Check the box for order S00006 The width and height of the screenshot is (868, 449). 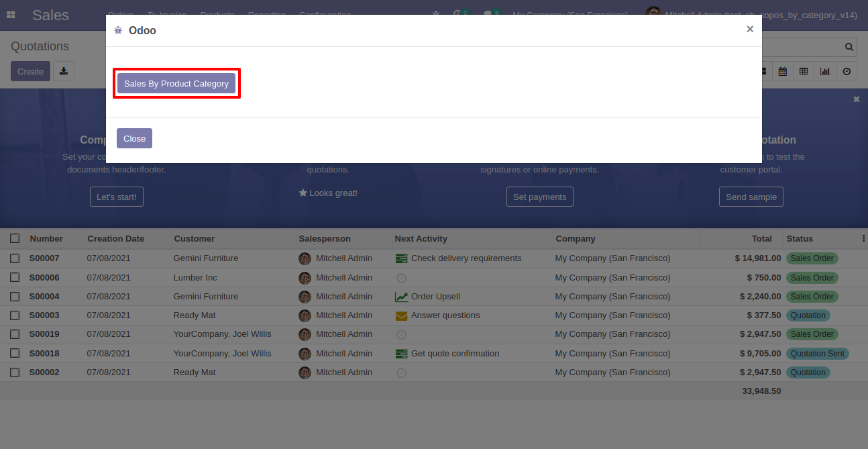coord(15,278)
